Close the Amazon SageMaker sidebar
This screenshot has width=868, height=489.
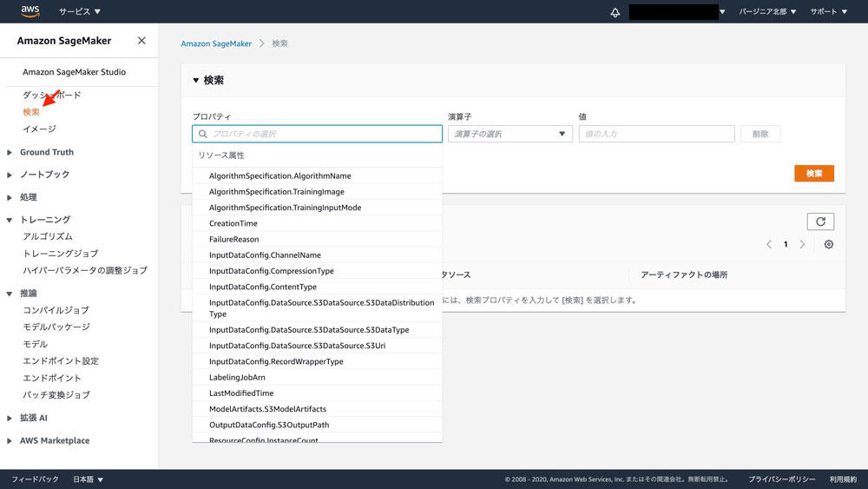pyautogui.click(x=141, y=41)
